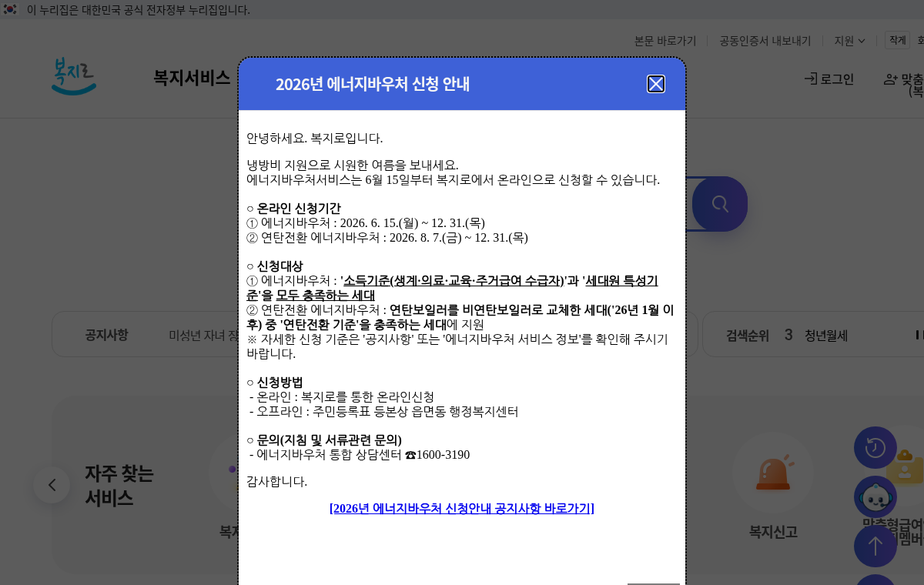Image resolution: width=924 pixels, height=585 pixels.
Task: Click the Korean flag government site icon
Action: (10, 9)
